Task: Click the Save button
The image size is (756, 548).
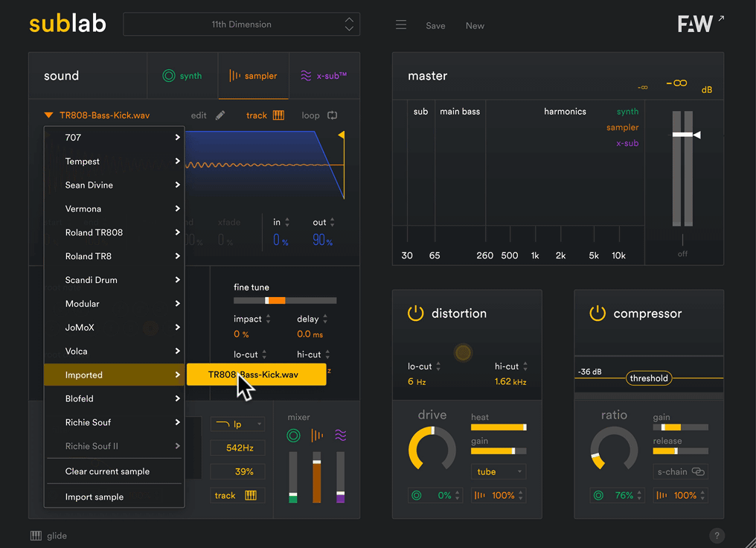Action: [435, 25]
